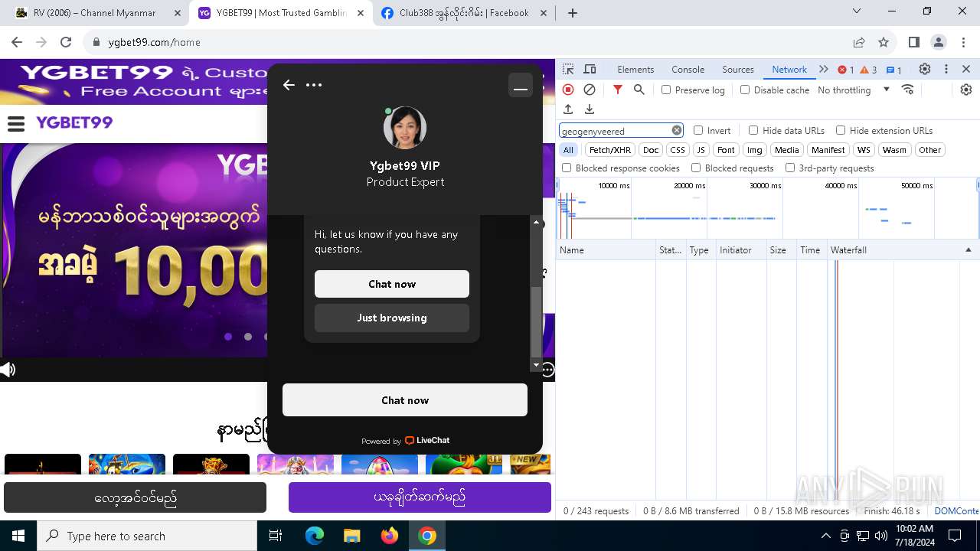Clear the geogenyveered filter text
980x551 pixels.
point(677,130)
